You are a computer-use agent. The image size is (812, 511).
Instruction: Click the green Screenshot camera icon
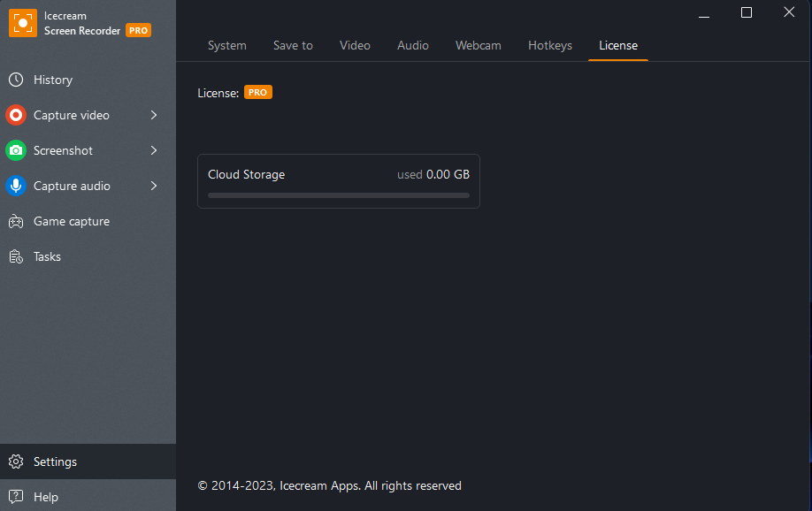coord(16,150)
